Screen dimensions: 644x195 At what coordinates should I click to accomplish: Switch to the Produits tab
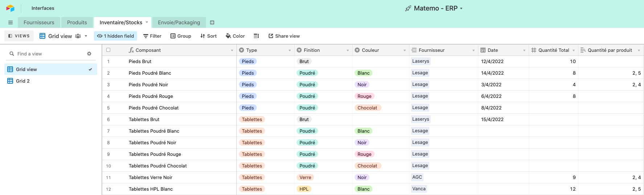click(x=77, y=22)
